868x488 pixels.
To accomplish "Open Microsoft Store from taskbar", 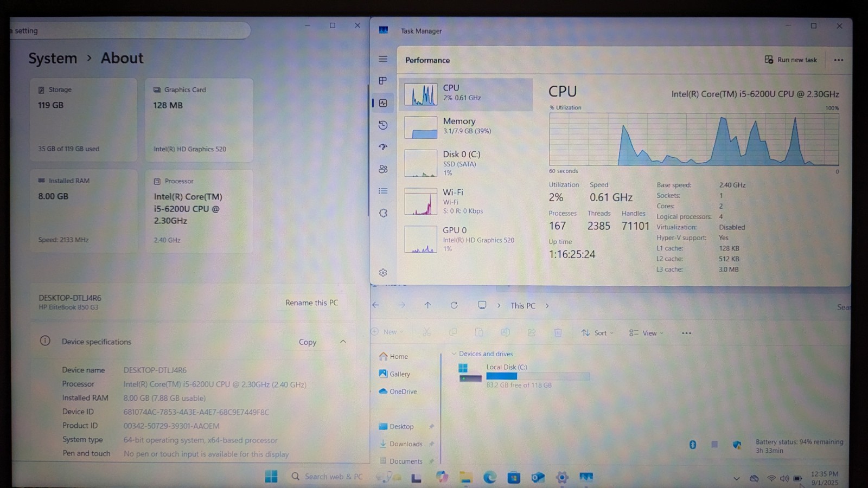I will tap(514, 477).
